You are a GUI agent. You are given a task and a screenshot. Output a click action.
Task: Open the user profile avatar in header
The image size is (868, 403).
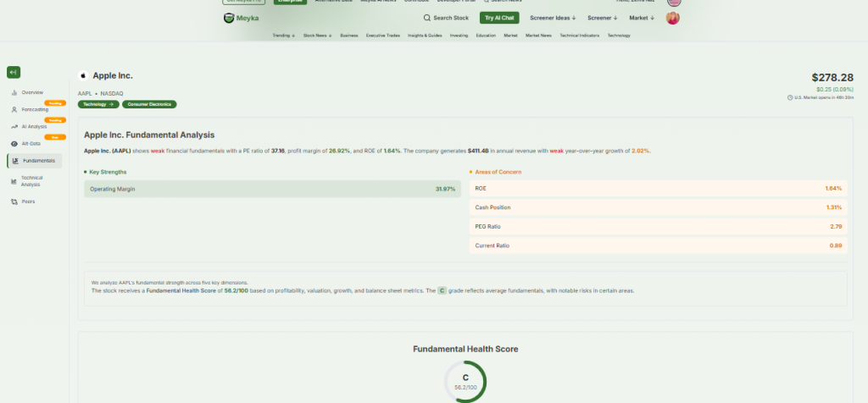(x=672, y=19)
